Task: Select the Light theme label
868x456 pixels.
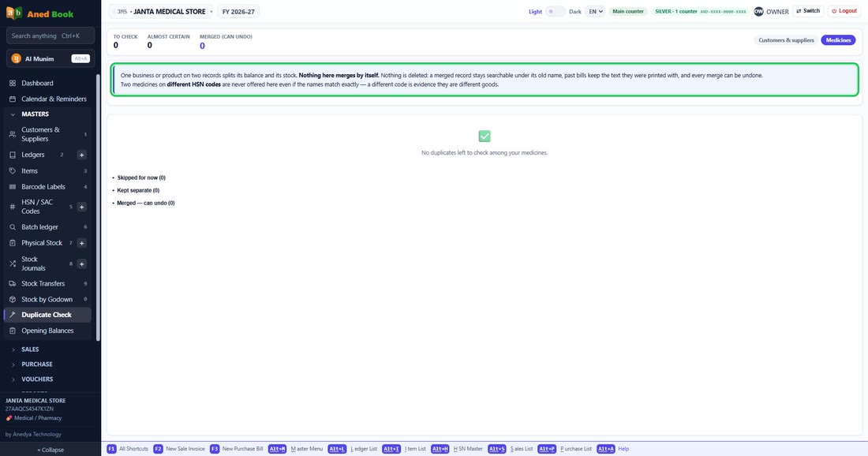Action: pos(535,12)
